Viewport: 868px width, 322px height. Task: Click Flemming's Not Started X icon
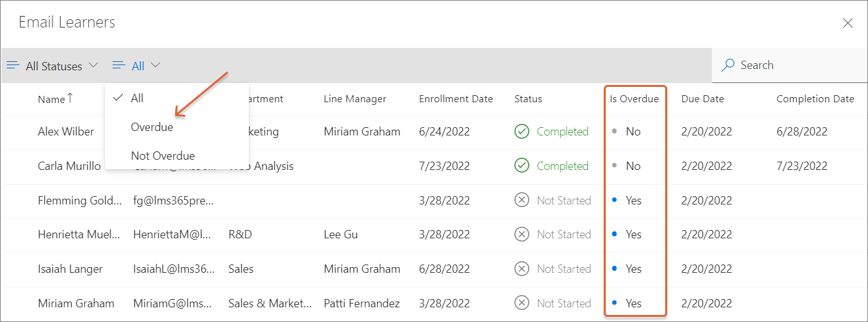(x=522, y=201)
